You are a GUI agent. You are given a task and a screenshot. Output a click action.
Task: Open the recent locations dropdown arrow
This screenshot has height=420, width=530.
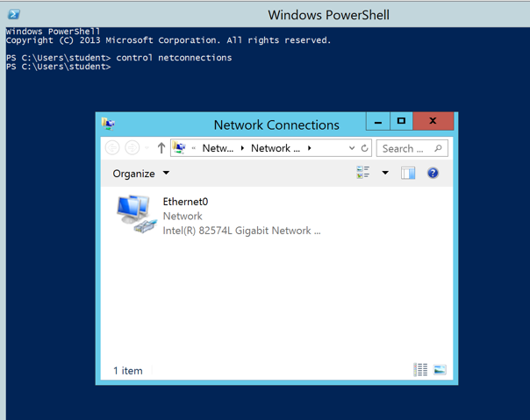147,148
